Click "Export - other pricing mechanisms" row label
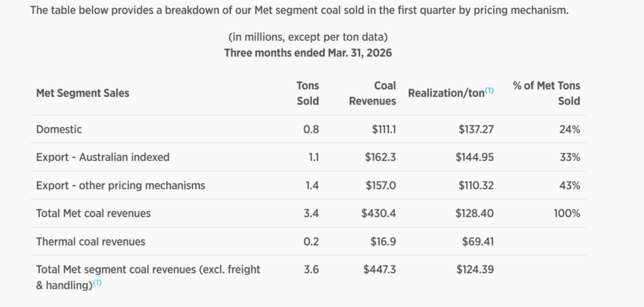The height and width of the screenshot is (307, 644). 120,186
